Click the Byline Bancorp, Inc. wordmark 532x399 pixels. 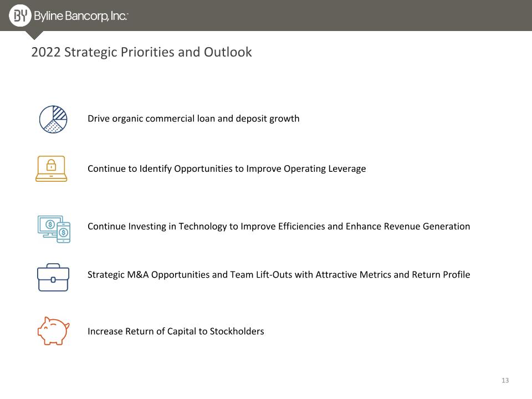tap(81, 16)
